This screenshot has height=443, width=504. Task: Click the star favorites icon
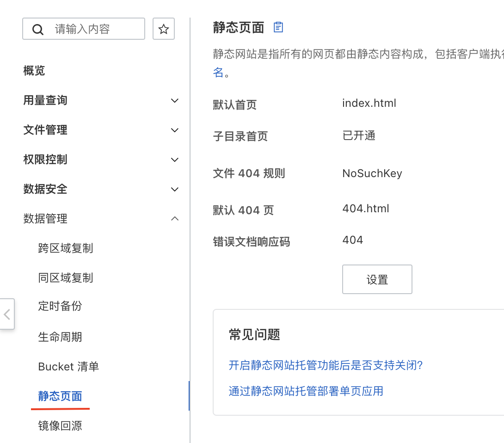tap(163, 29)
